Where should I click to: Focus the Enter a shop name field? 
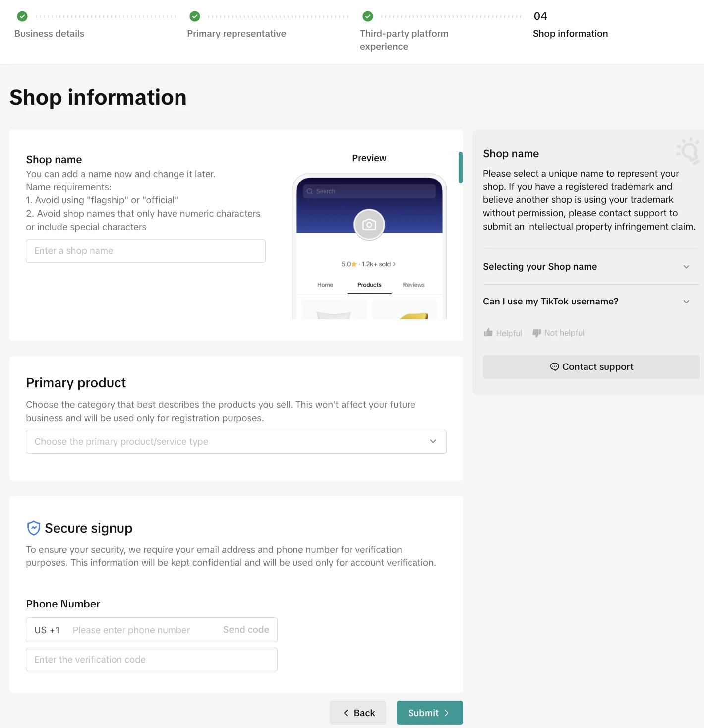coord(146,251)
